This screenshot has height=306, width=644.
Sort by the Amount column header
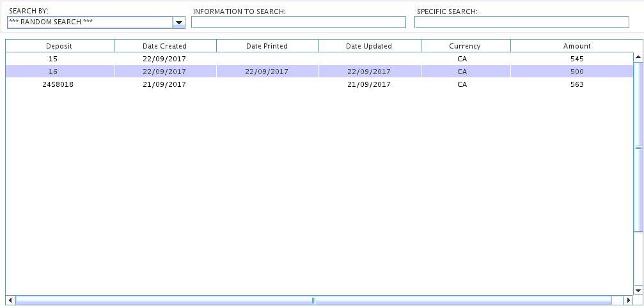pyautogui.click(x=577, y=46)
